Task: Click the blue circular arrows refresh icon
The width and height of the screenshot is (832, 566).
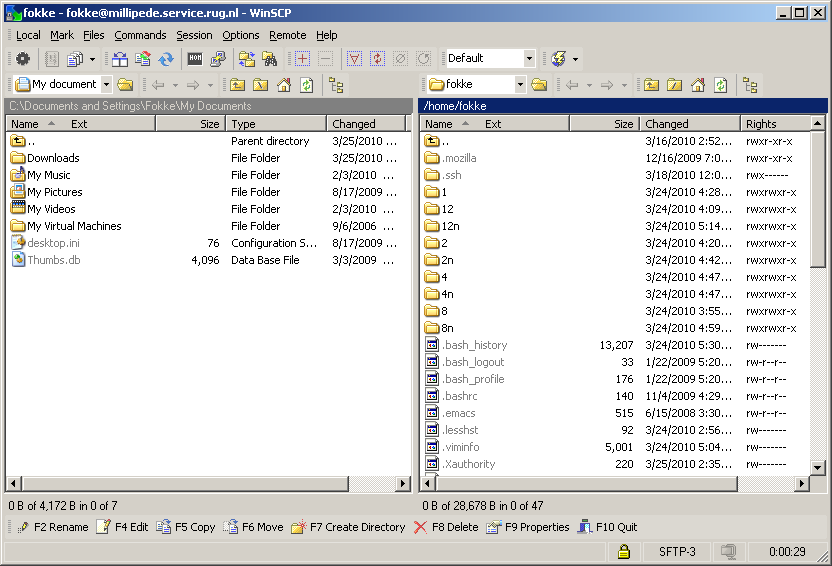Action: point(166,58)
